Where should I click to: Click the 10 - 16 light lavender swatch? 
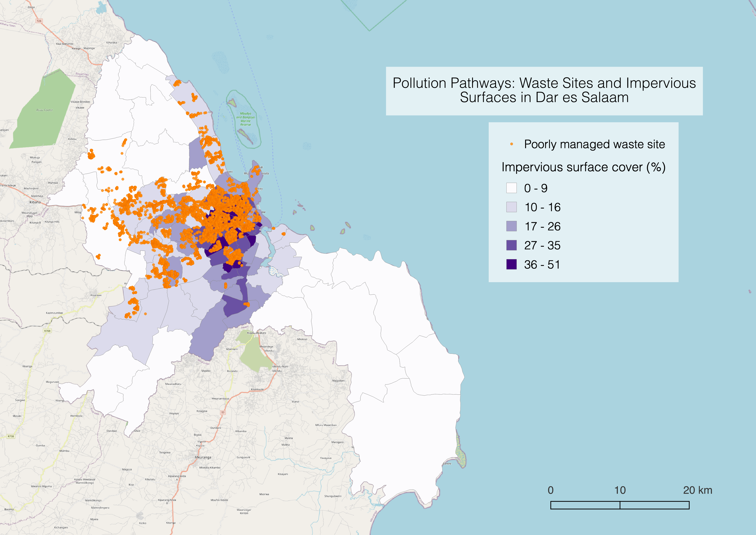pos(511,207)
